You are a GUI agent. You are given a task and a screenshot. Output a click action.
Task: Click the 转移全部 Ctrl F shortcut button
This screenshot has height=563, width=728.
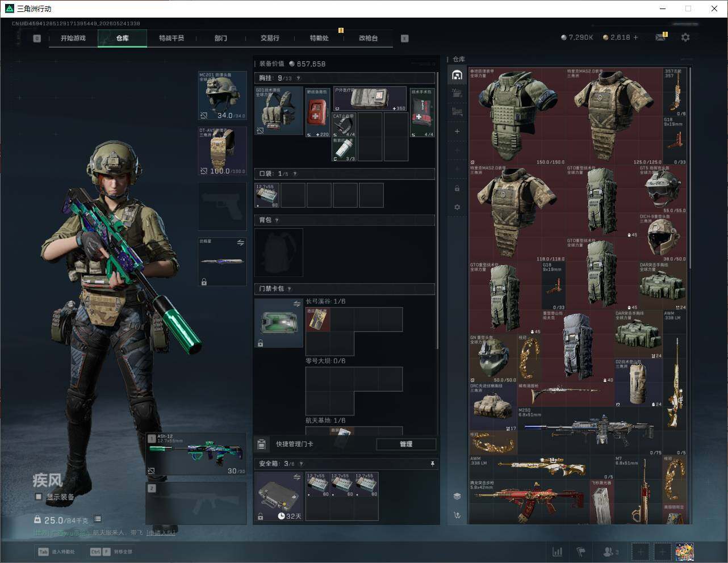pos(111,552)
